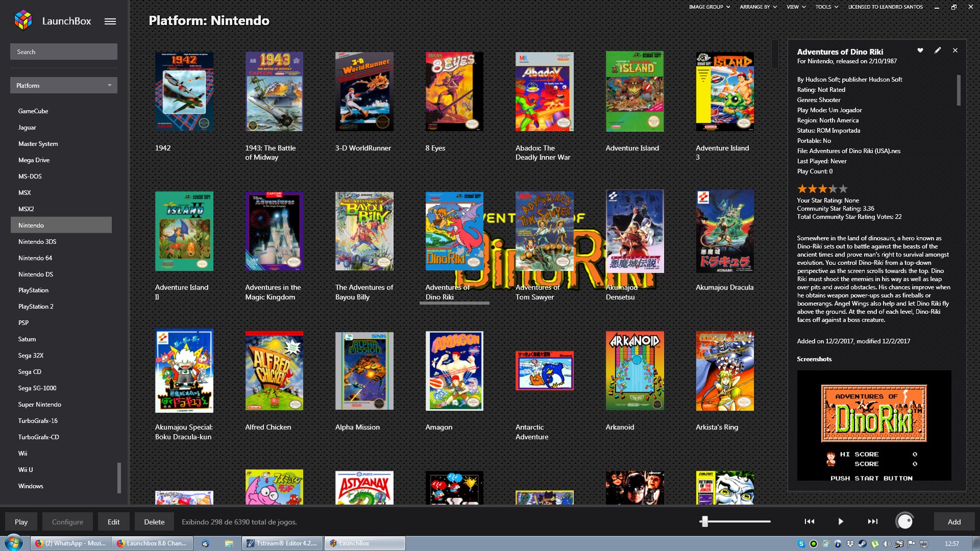Select Arkanoid box art

point(635,371)
